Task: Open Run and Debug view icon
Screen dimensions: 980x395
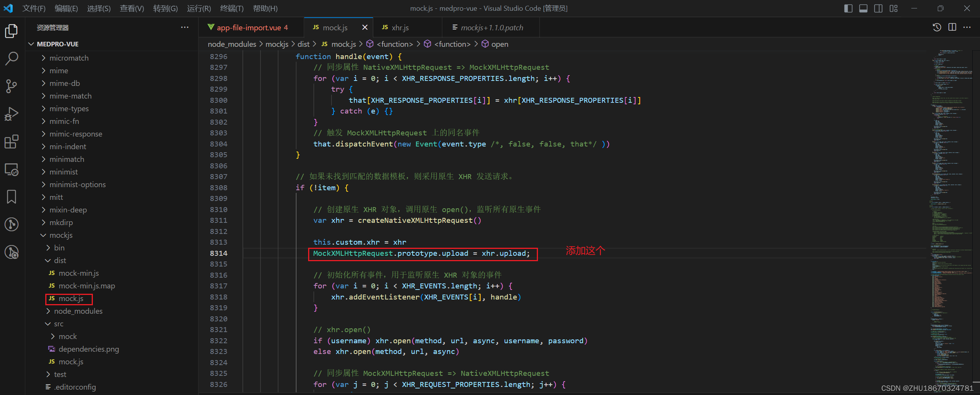Action: tap(12, 114)
